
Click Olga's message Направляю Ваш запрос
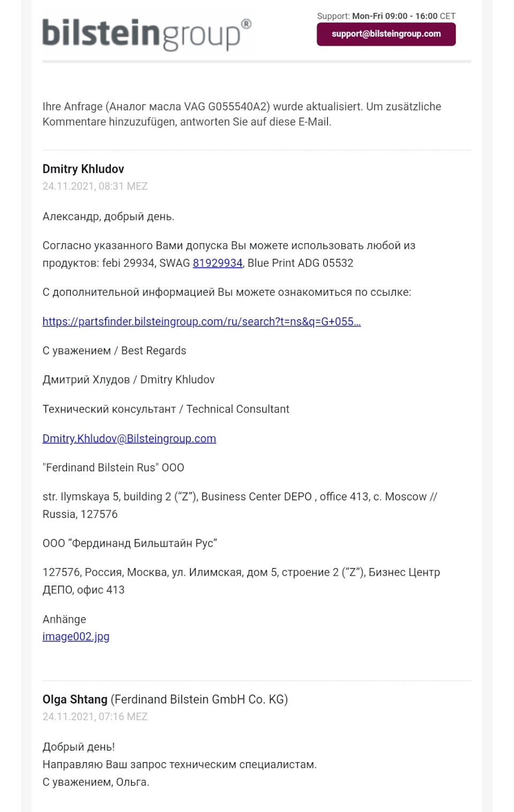tap(180, 764)
